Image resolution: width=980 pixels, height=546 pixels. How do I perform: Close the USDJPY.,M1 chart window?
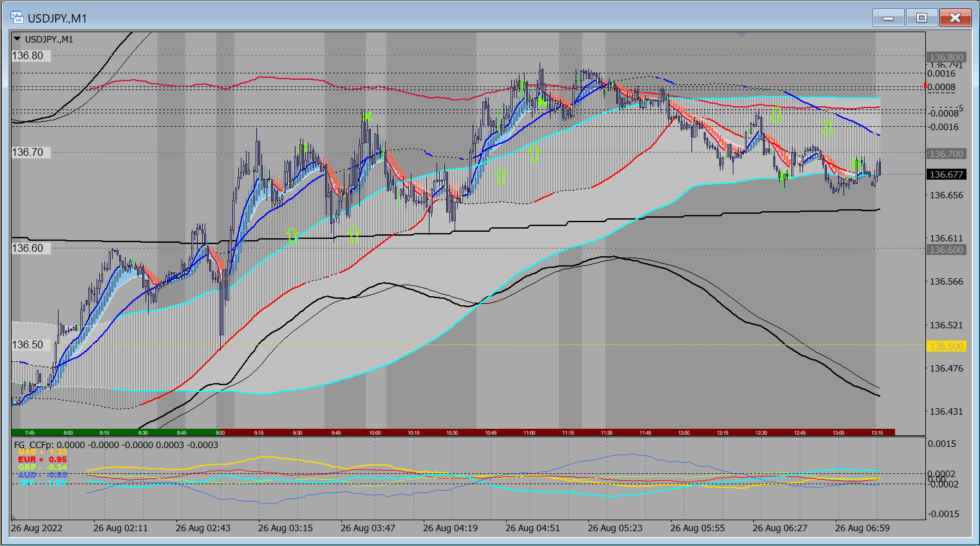(955, 18)
